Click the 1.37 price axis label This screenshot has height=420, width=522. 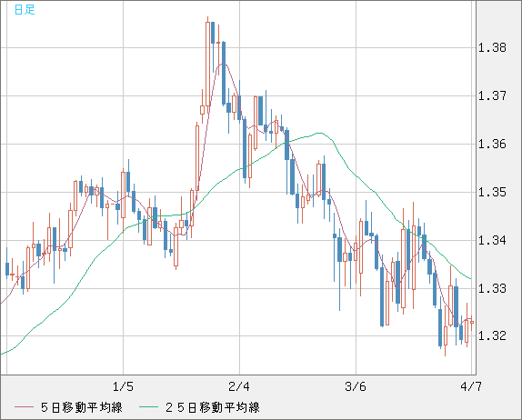click(x=492, y=95)
